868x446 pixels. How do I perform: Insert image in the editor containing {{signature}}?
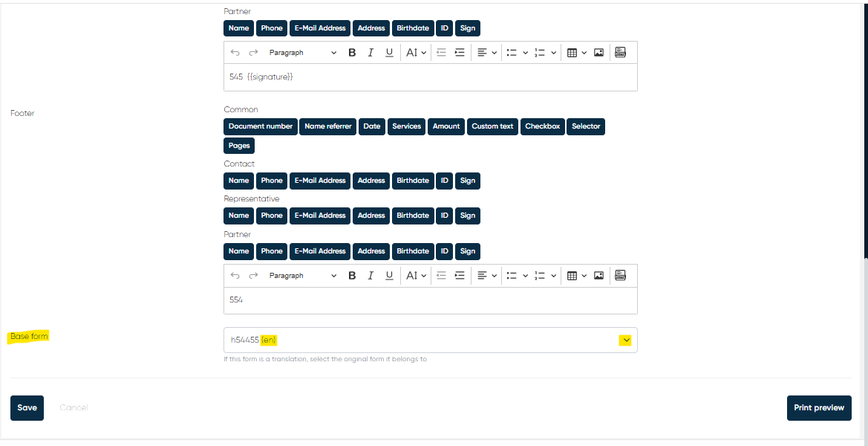(598, 53)
